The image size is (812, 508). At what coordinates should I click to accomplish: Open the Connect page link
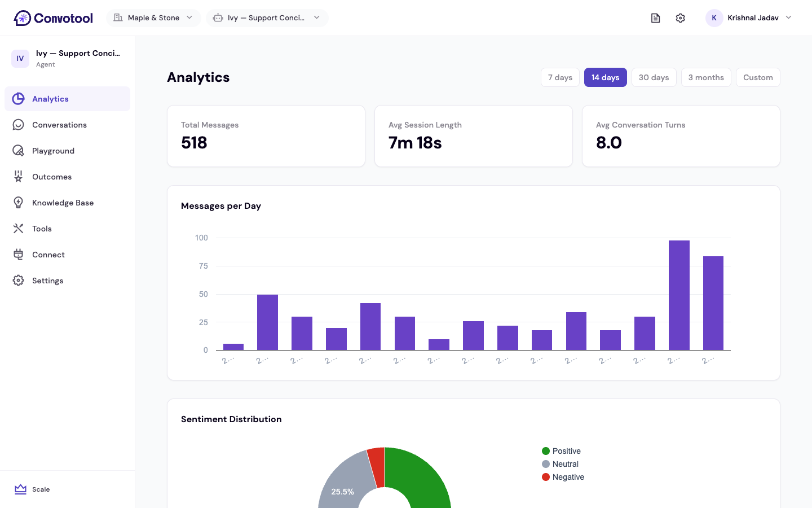pos(67,255)
